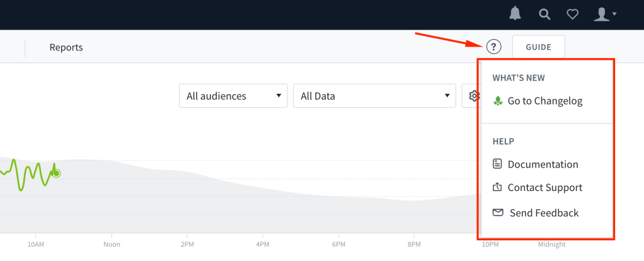Click the green current-time marker on the chart

click(57, 173)
